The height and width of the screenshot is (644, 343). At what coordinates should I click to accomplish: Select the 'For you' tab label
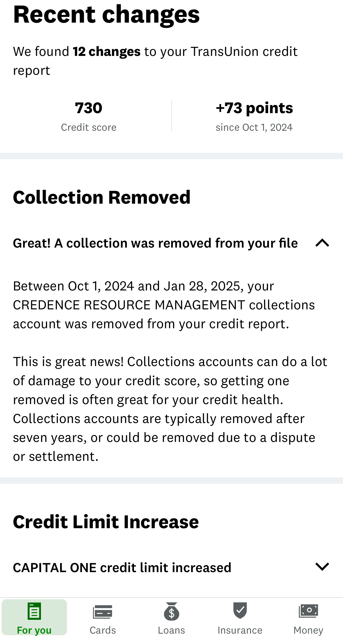coord(34,630)
